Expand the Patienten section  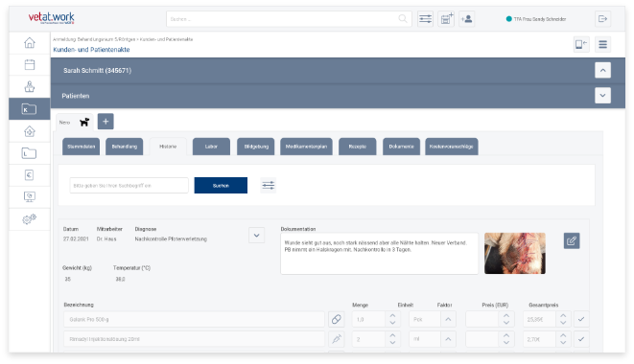[x=602, y=96]
